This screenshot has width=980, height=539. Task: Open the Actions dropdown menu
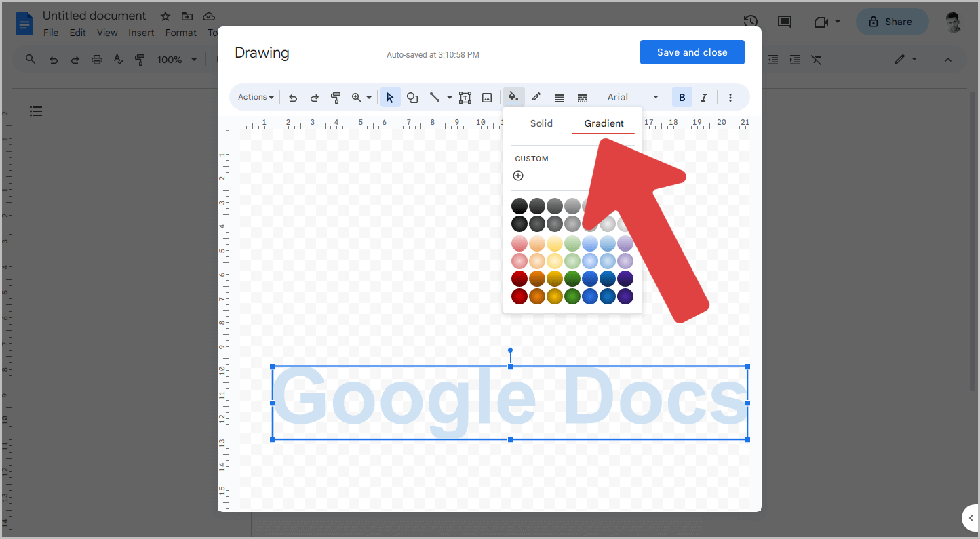coord(256,98)
